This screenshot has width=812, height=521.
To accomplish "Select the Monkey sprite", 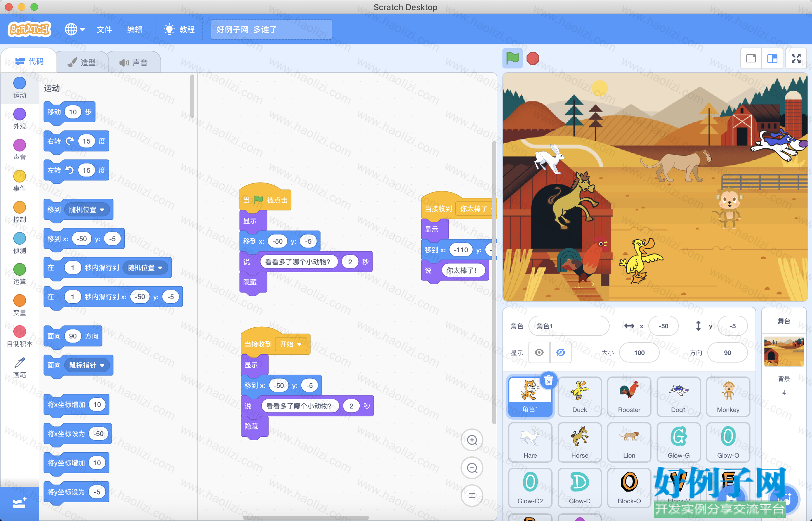I will coord(728,397).
